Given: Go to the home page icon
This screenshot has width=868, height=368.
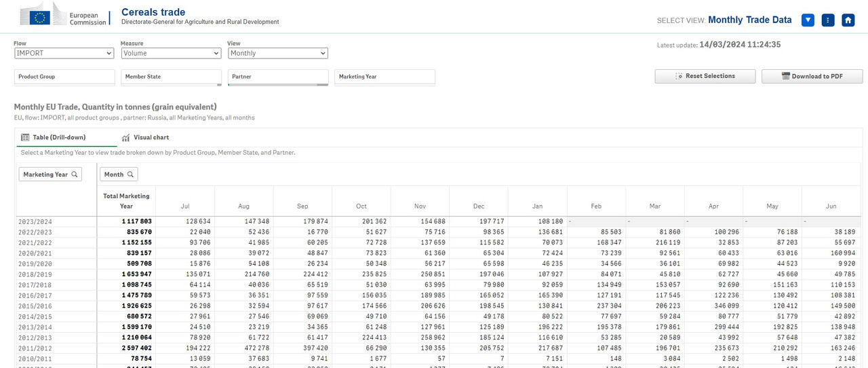Looking at the screenshot, I should click(848, 20).
